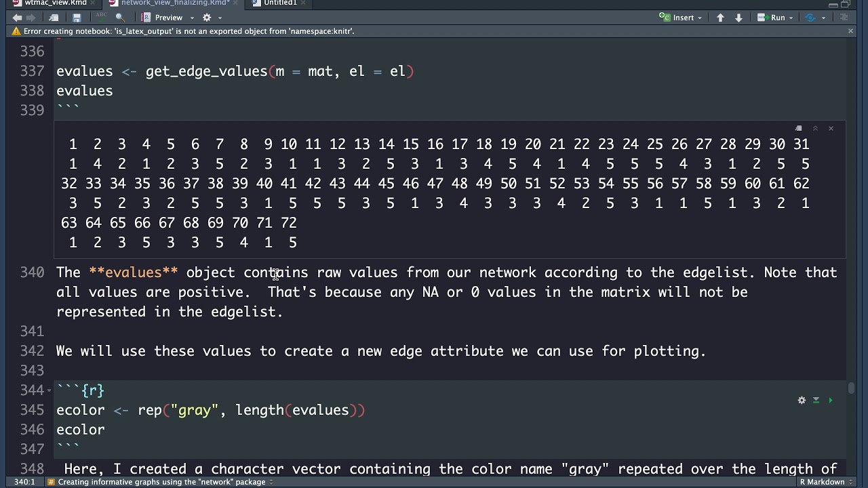Open the document settings gear
Screen dimensions: 868x488
pos(207,18)
